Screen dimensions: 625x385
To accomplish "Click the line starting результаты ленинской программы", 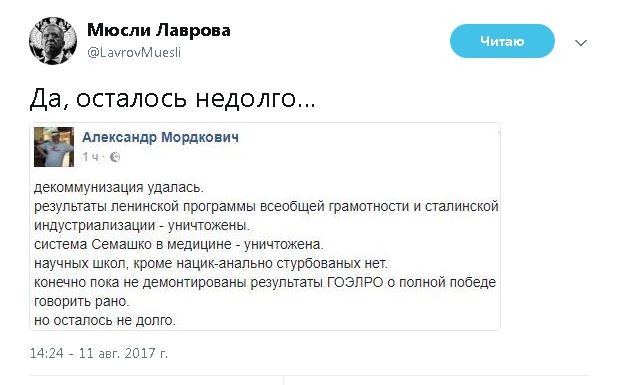I will 266,206.
